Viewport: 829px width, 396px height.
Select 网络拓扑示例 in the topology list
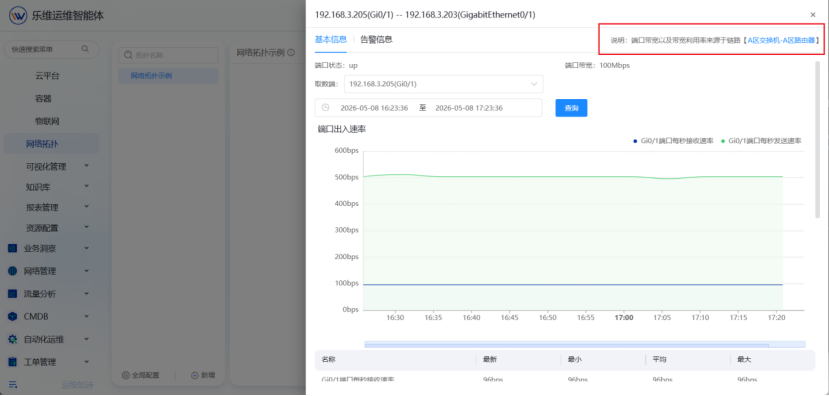coord(168,76)
